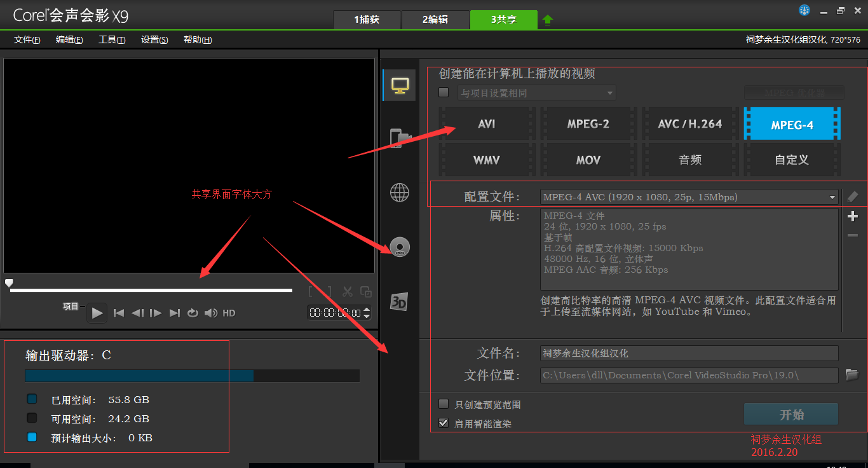Click the 文件位置 path field

689,375
